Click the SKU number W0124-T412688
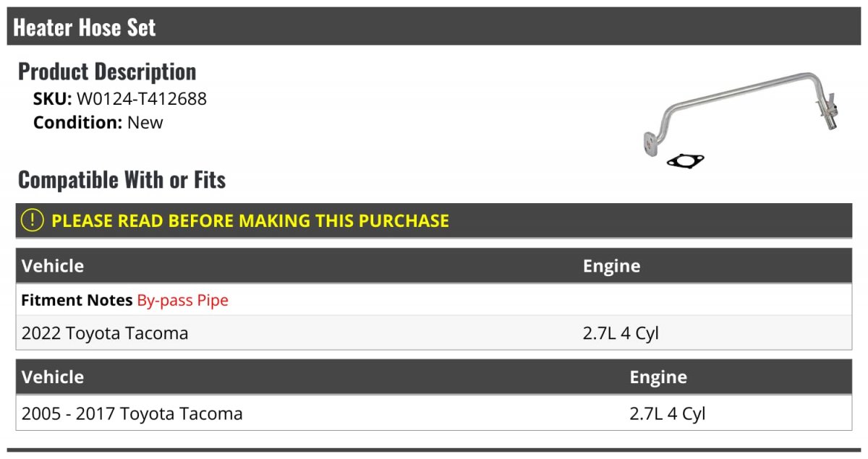 click(x=142, y=99)
